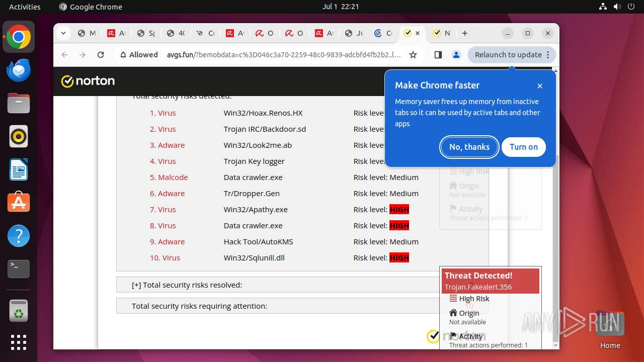Bookmark this page with the star icon
Image resolution: width=644 pixels, height=362 pixels.
click(413, 55)
